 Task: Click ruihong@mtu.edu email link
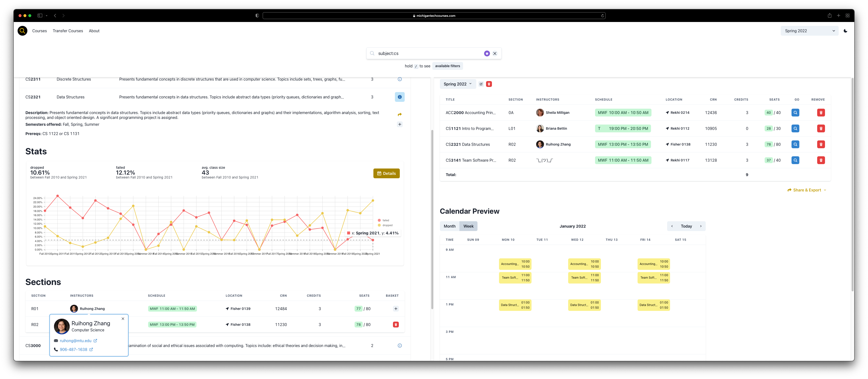(76, 341)
